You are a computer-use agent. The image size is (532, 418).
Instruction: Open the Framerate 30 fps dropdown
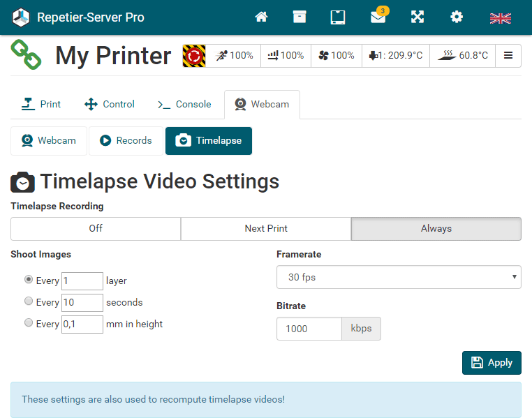click(399, 277)
